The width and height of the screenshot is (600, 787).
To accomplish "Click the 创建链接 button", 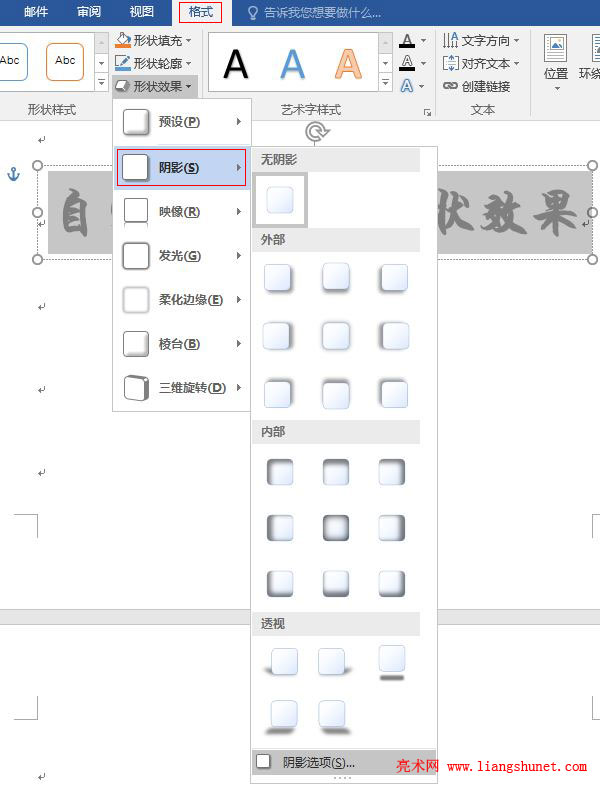I will click(476, 86).
